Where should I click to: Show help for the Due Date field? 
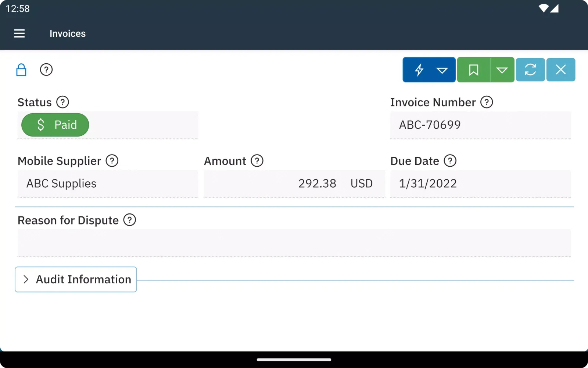coord(450,161)
